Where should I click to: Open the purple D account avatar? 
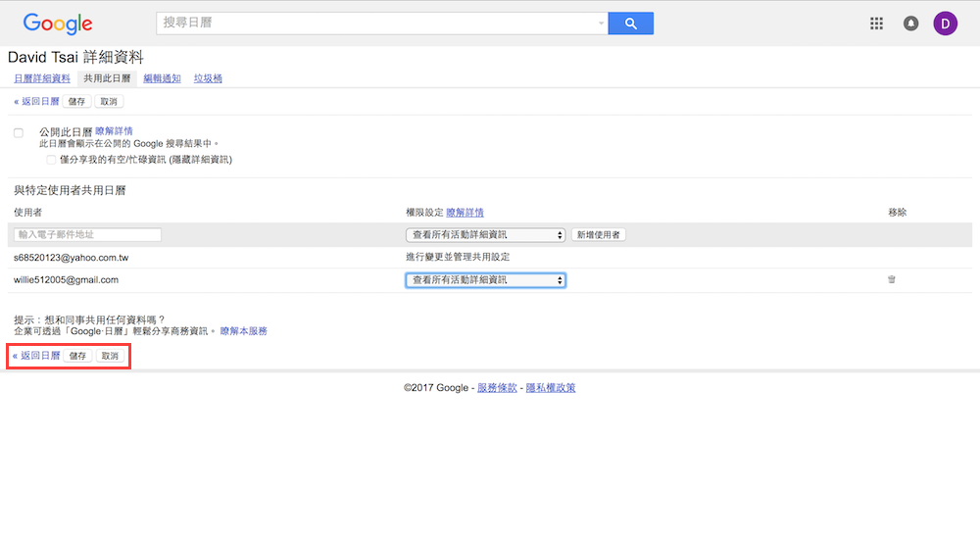pyautogui.click(x=945, y=24)
